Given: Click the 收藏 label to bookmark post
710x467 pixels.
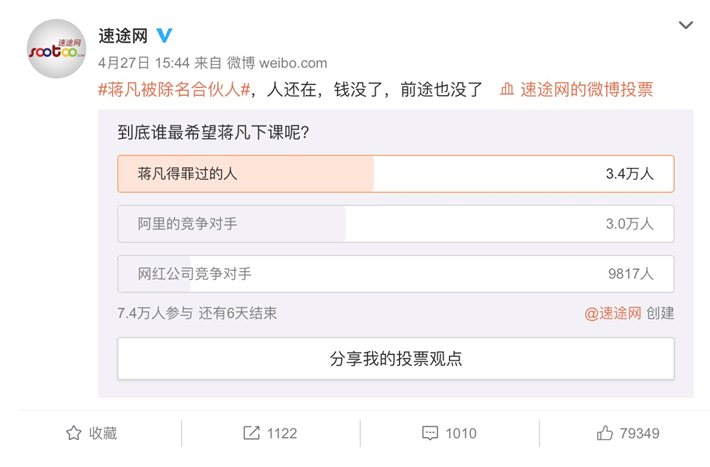Looking at the screenshot, I should [103, 433].
